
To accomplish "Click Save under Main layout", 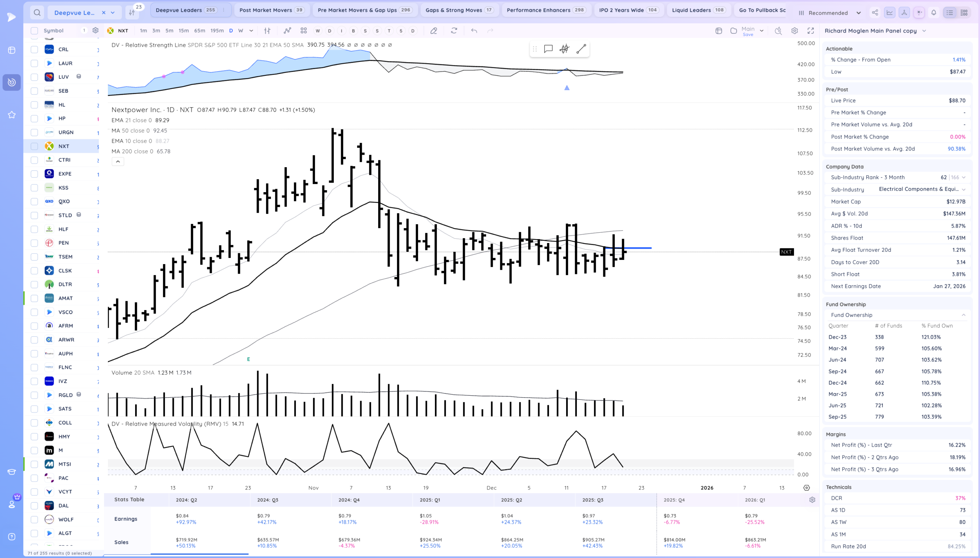I will (x=748, y=34).
